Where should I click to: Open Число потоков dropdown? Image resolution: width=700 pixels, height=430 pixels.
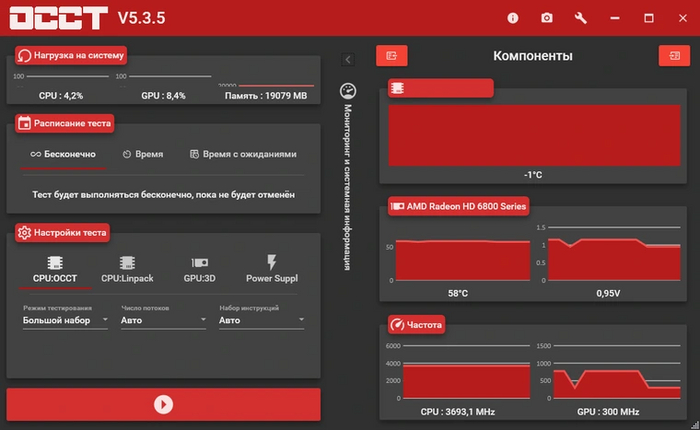point(163,320)
